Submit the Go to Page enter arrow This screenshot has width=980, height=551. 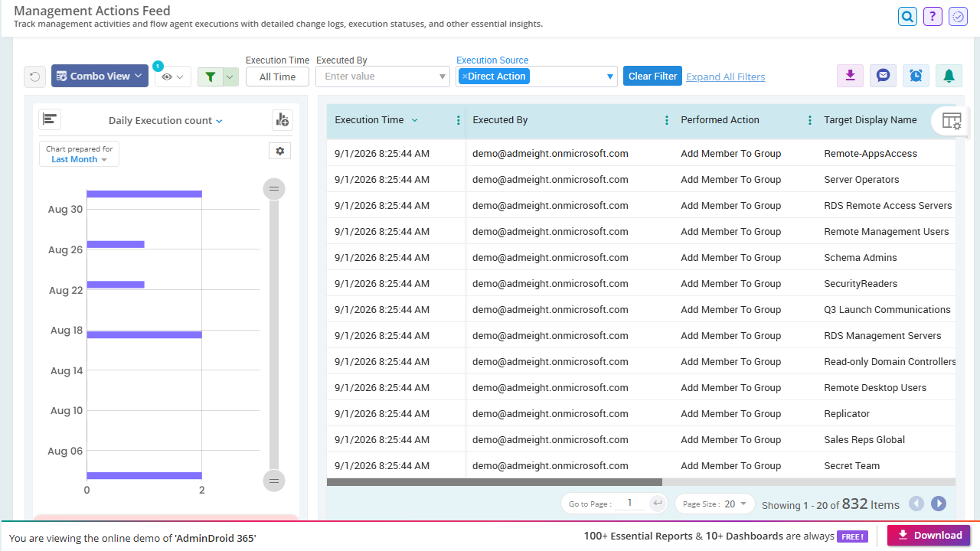[657, 503]
